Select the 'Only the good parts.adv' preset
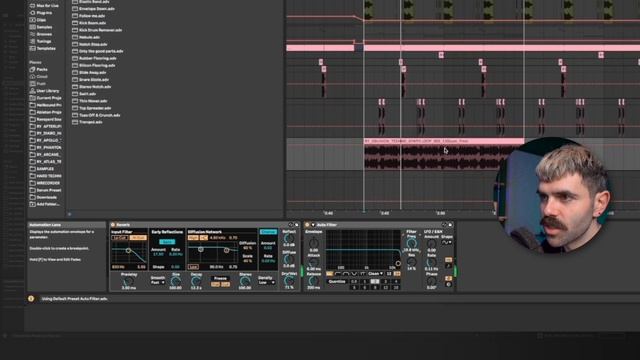Screen dimensions: 640x360 click(x=98, y=51)
